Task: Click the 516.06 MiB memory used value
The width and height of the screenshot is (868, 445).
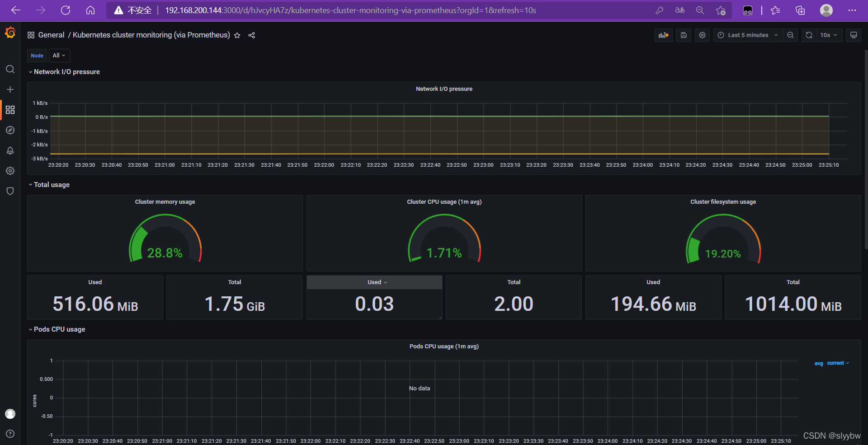Action: pos(95,304)
